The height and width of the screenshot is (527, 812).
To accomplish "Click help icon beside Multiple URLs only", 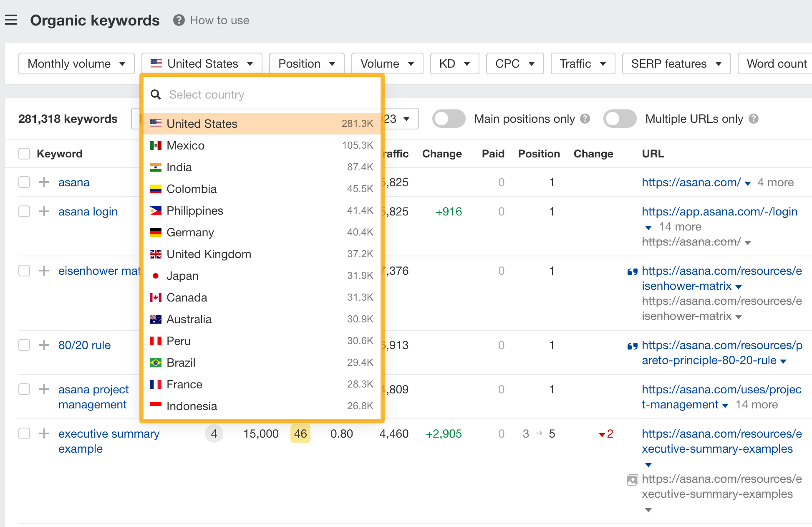I will 754,119.
